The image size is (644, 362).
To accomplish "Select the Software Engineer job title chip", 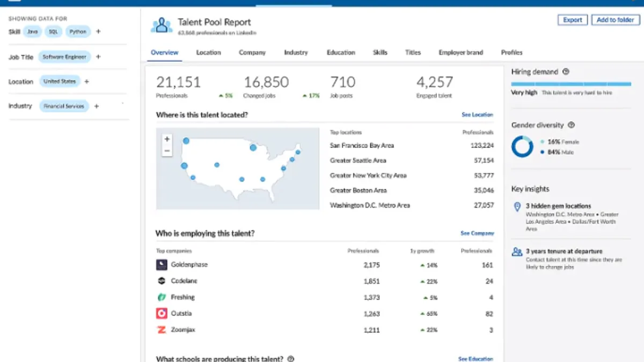I will point(64,57).
